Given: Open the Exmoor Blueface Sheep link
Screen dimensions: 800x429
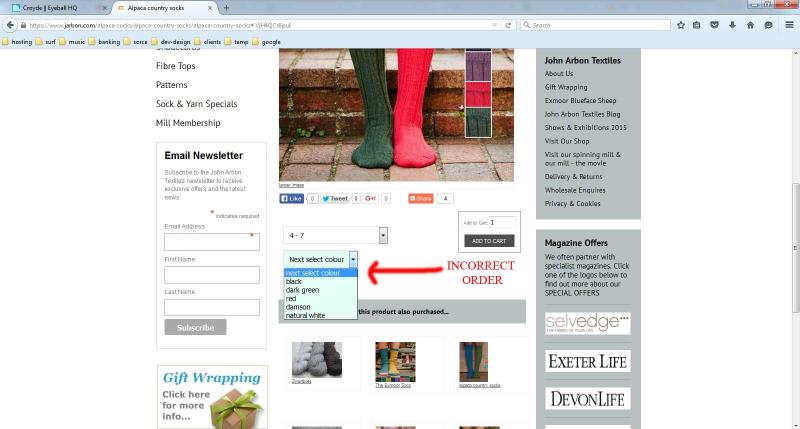Looking at the screenshot, I should point(580,100).
